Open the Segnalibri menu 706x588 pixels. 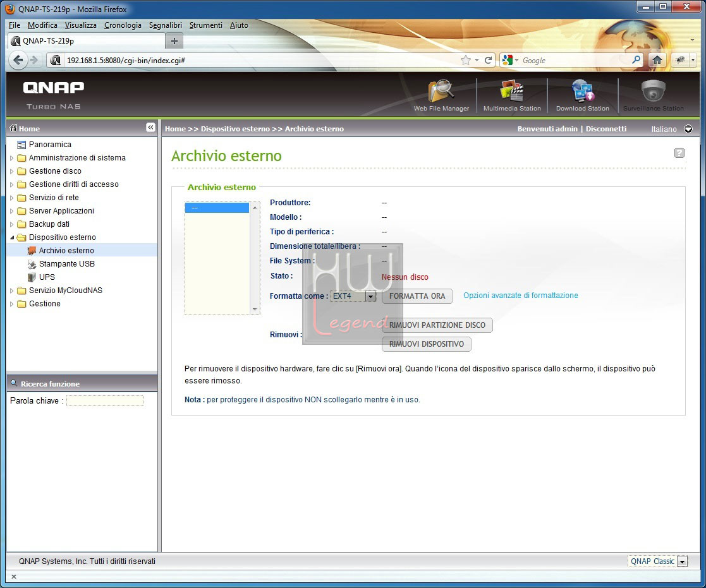point(165,25)
